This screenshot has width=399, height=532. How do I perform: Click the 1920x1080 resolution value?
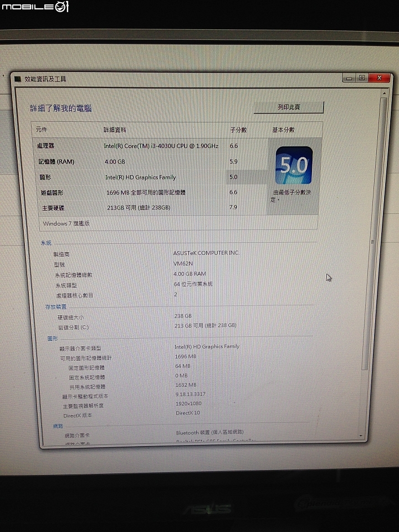pos(188,404)
